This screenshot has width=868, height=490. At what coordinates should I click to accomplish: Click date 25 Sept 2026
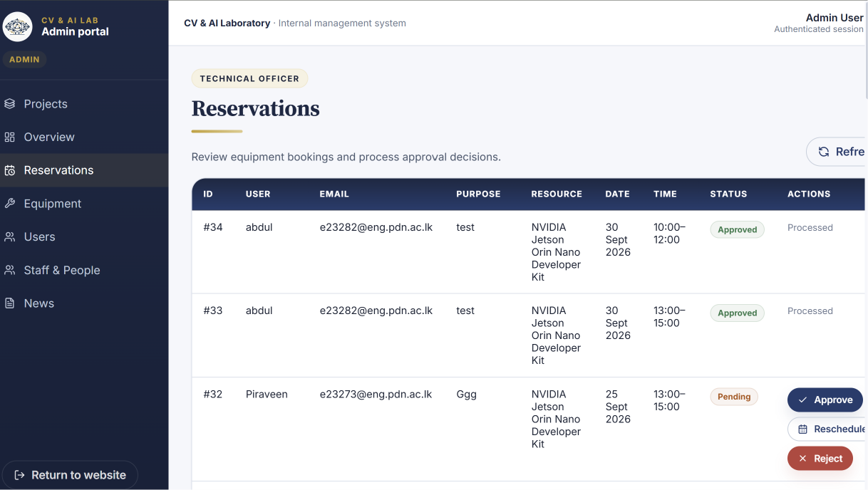tap(618, 407)
